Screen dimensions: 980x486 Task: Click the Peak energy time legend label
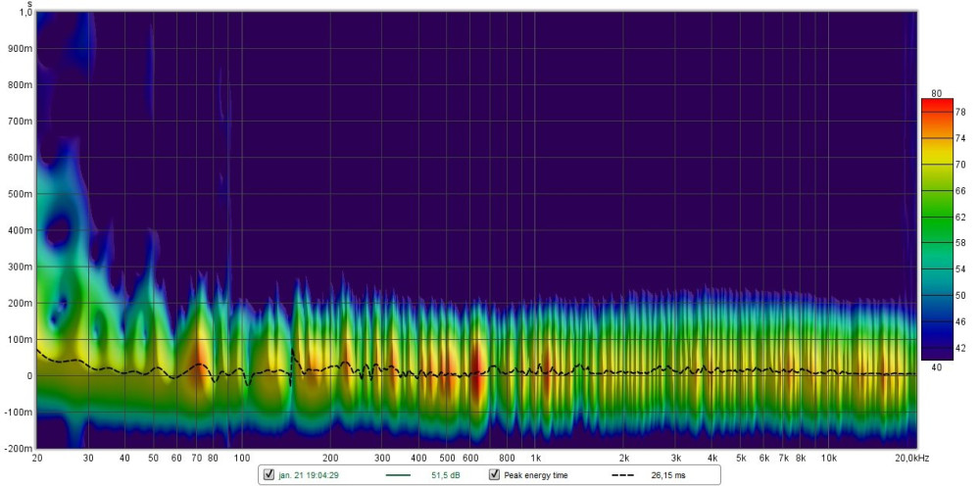[535, 475]
